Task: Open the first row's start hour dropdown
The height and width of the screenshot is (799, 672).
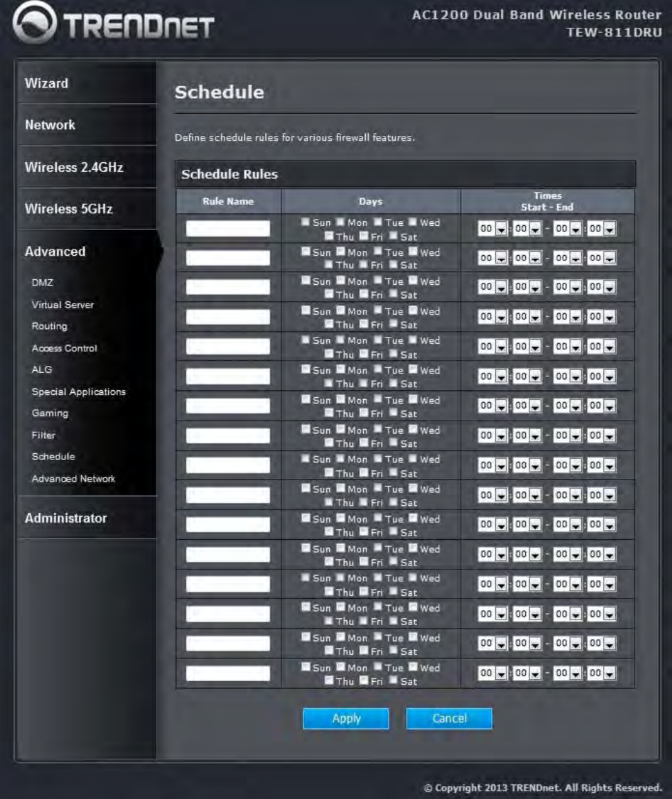Action: [x=493, y=229]
